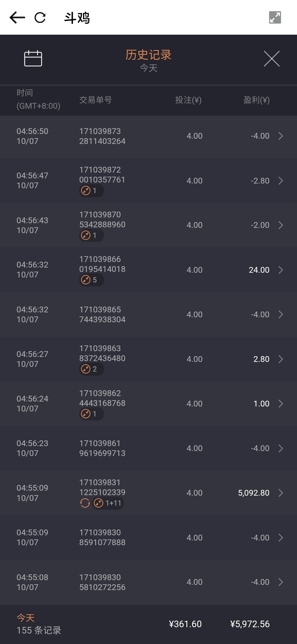
Task: Expand details of the 04:56:50 record
Action: point(280,136)
